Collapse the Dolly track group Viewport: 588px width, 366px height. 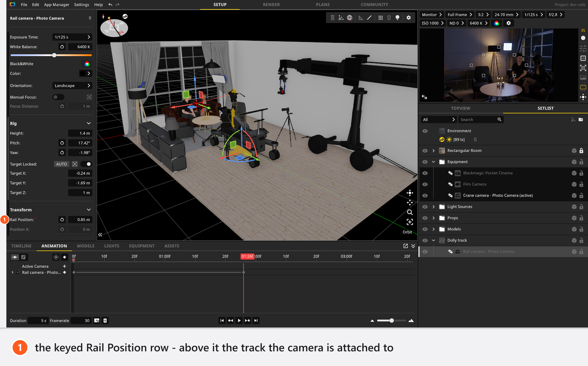click(x=434, y=240)
